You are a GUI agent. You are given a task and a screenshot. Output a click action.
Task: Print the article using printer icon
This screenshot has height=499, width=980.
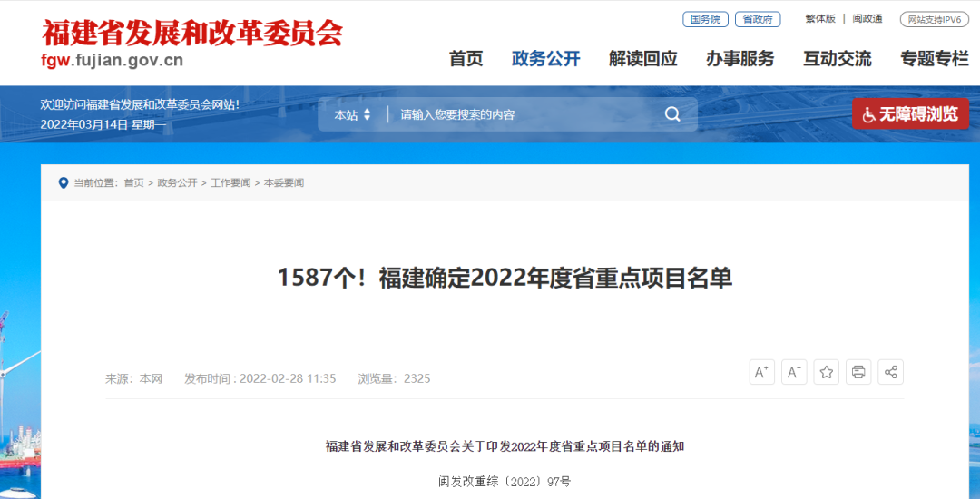[858, 372]
